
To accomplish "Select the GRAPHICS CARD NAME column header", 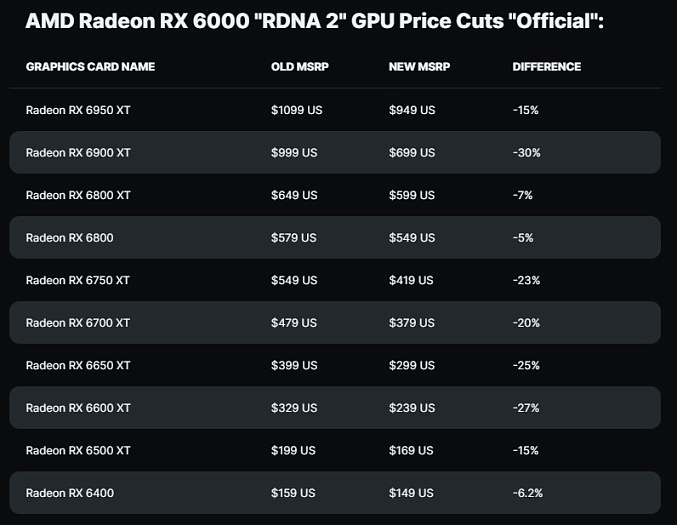I will point(90,66).
